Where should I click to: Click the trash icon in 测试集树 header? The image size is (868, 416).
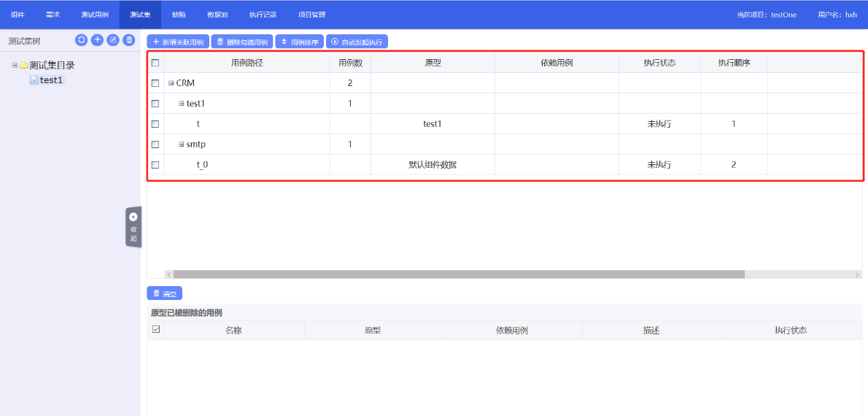pyautogui.click(x=129, y=40)
